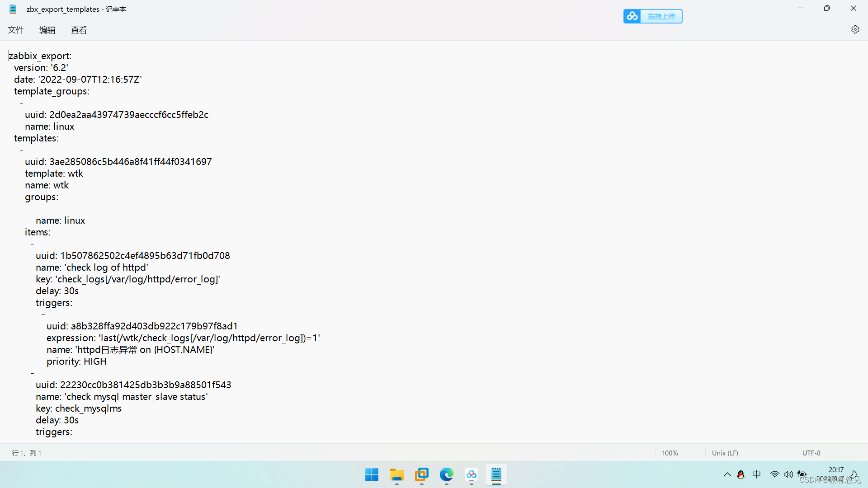The height and width of the screenshot is (488, 868).
Task: Launch Microsoft Edge from taskbar
Action: (447, 475)
